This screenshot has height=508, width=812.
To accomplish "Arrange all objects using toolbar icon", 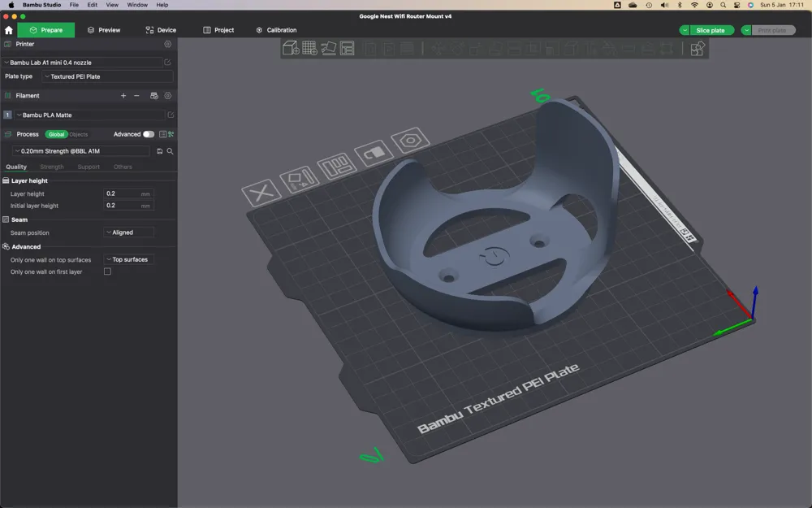I will pyautogui.click(x=347, y=48).
